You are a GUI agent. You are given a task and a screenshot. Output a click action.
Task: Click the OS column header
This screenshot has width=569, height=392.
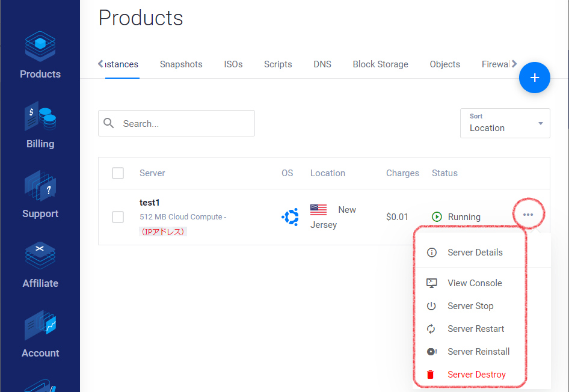tap(287, 173)
